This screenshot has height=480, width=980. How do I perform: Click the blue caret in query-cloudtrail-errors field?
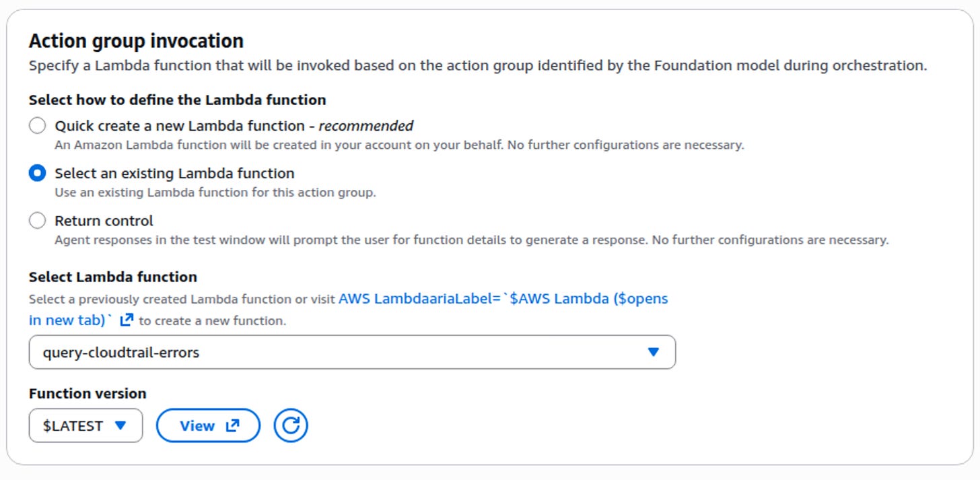652,352
